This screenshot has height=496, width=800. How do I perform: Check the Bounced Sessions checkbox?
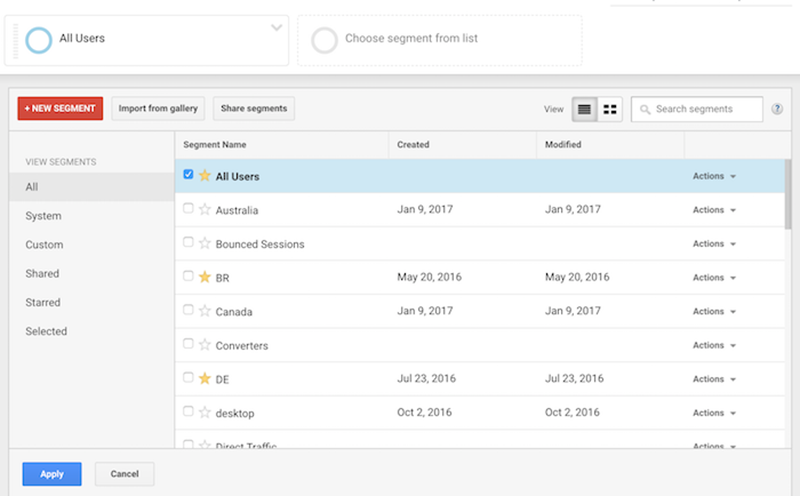(188, 242)
